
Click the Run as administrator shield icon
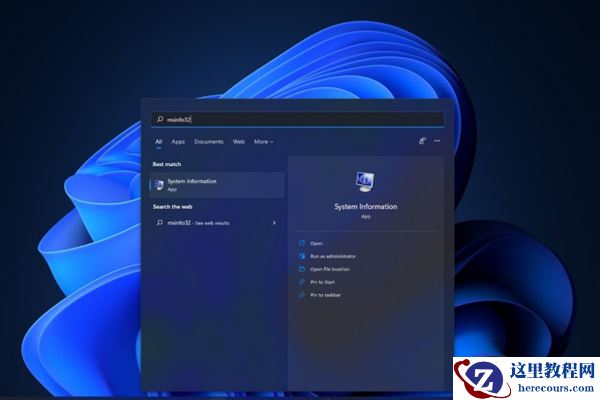(302, 256)
